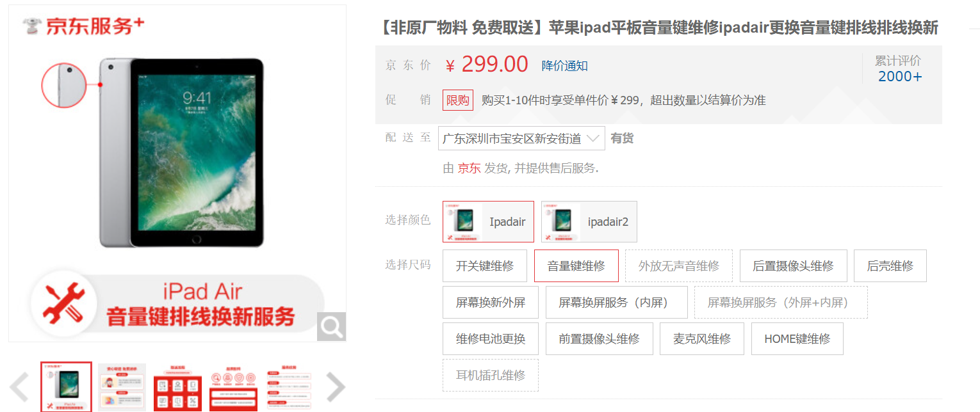Image resolution: width=980 pixels, height=412 pixels.
Task: Click the 降价通知 price alert link
Action: 564,66
